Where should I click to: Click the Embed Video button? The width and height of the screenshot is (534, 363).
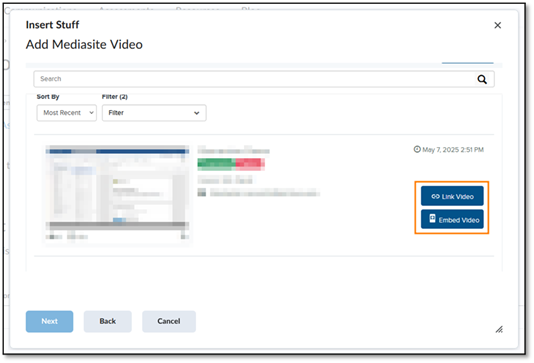[x=452, y=219]
